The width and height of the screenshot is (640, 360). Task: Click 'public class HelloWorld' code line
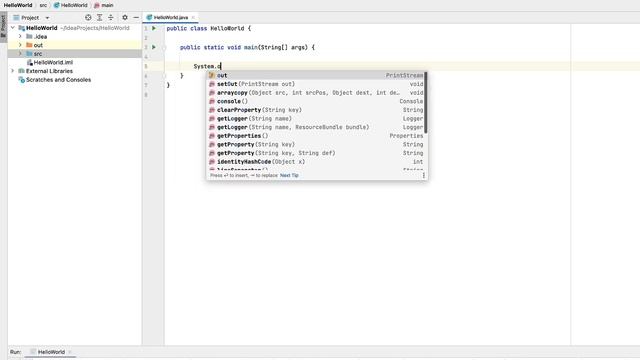click(x=209, y=28)
